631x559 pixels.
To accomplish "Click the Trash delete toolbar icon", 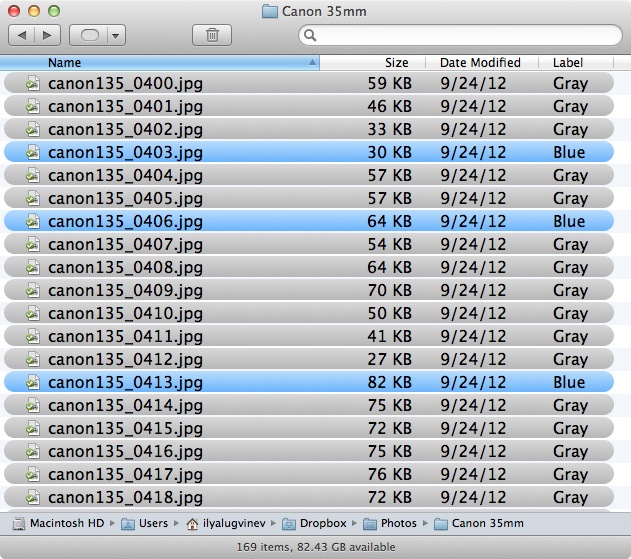I will [212, 35].
